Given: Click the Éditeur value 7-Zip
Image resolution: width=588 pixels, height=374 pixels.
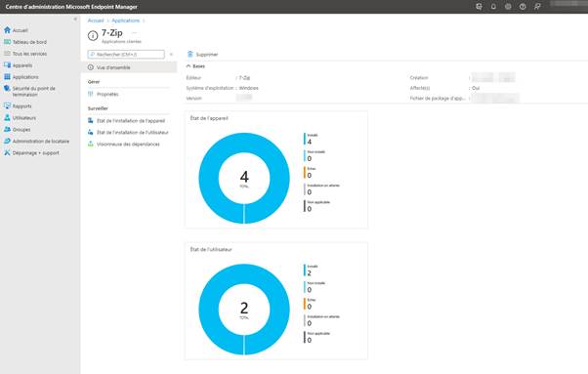Looking at the screenshot, I should tap(244, 77).
